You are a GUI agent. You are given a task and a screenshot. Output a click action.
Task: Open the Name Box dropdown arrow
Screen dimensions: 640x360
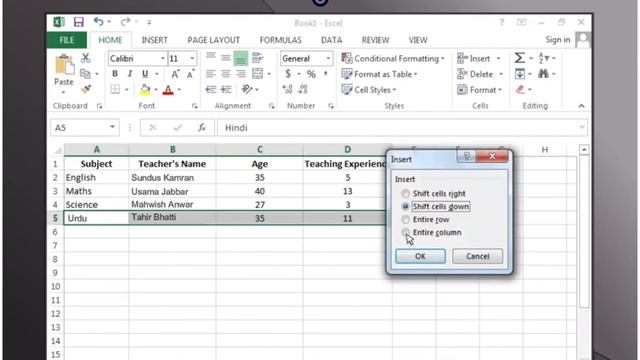112,127
